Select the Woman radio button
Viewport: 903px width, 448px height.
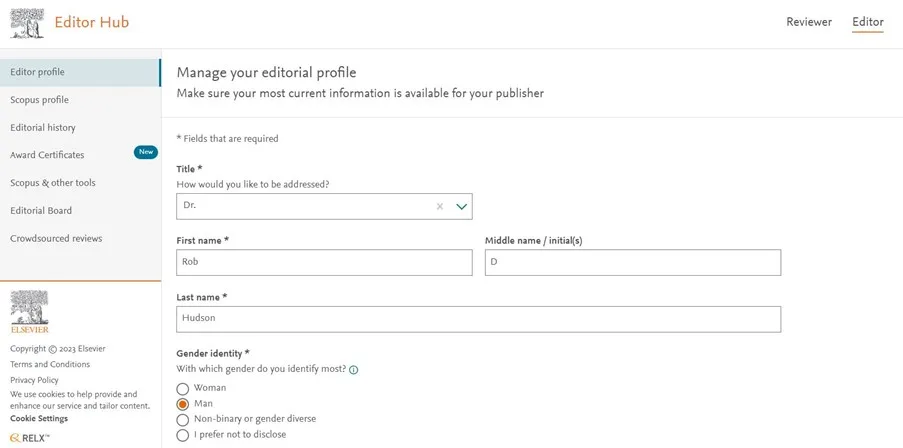pos(182,388)
